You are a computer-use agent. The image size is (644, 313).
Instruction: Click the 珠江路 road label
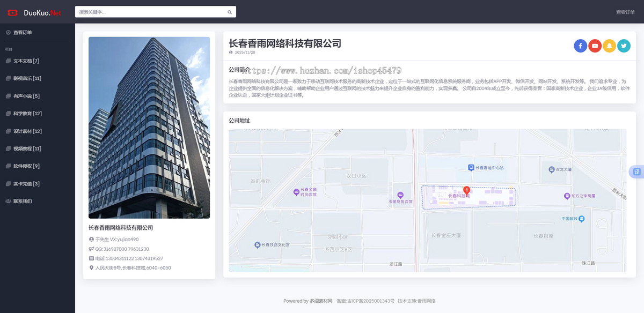click(588, 263)
